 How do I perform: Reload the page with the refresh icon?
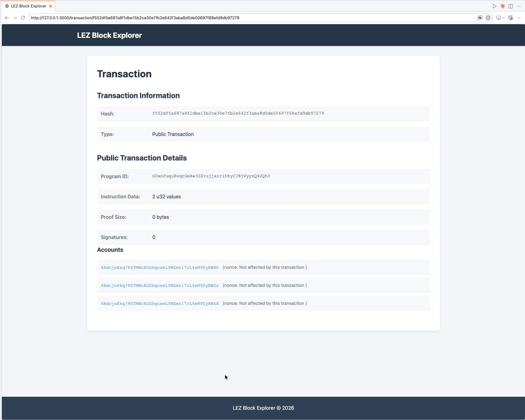click(x=23, y=18)
